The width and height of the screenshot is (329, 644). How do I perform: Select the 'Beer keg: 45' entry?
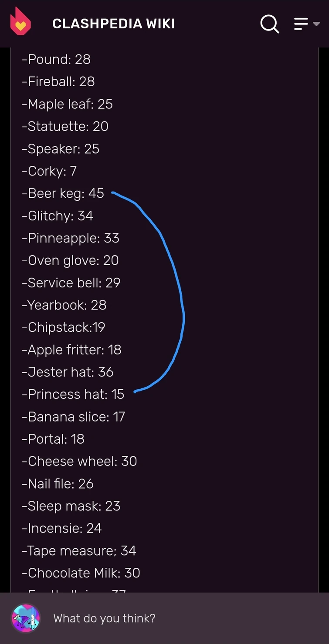[x=62, y=193]
